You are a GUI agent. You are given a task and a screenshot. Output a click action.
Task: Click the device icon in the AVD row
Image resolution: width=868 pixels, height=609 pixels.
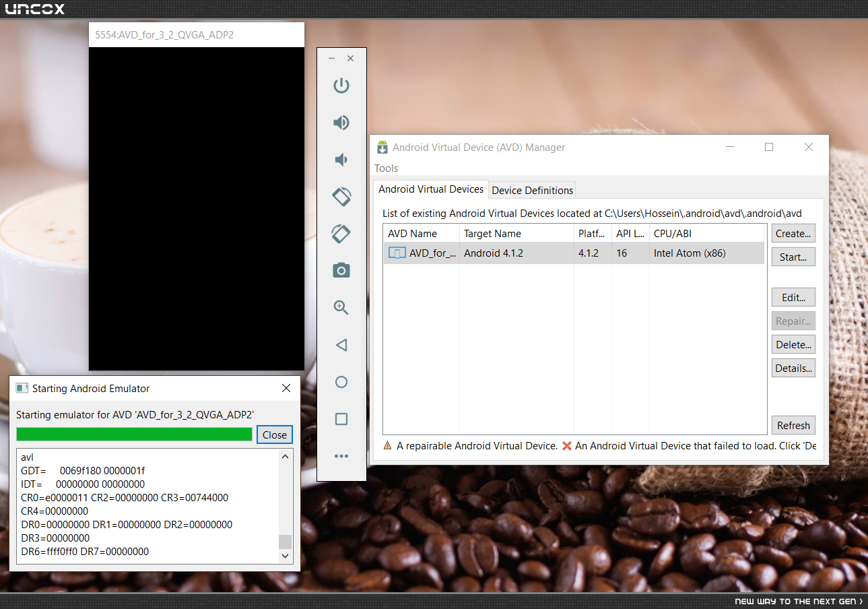pos(397,253)
